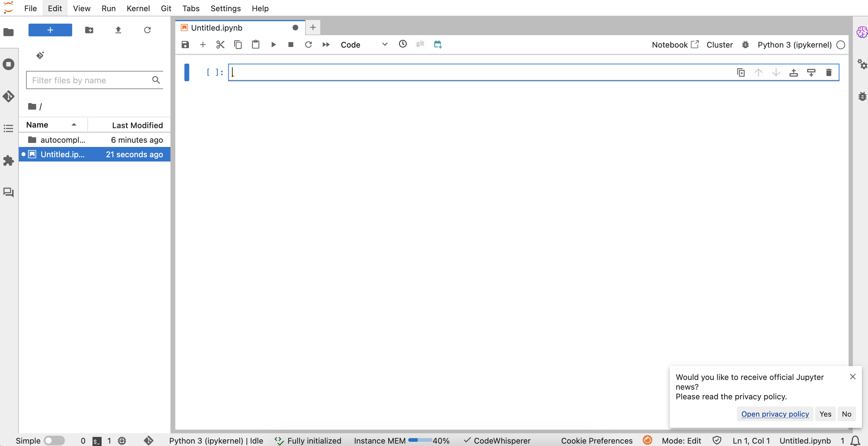Close the Jupyter news notification

tap(853, 377)
